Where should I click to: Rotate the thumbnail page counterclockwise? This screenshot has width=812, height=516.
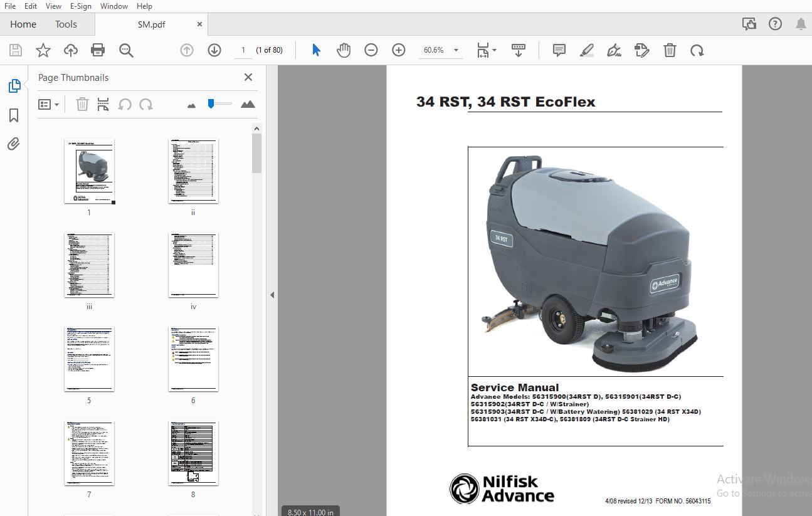pyautogui.click(x=125, y=105)
